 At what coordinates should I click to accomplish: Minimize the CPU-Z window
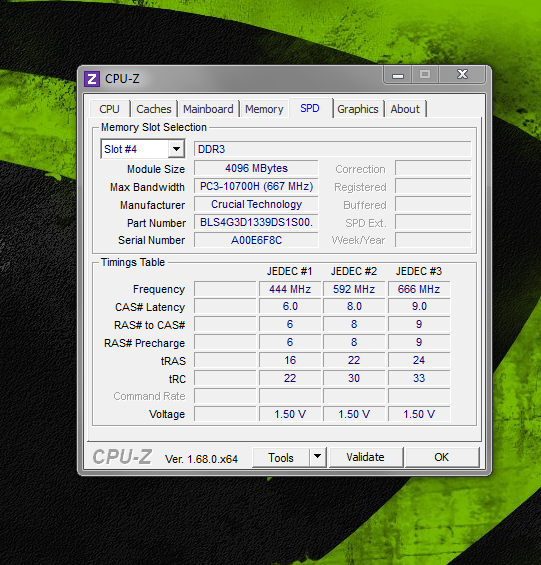[398, 75]
